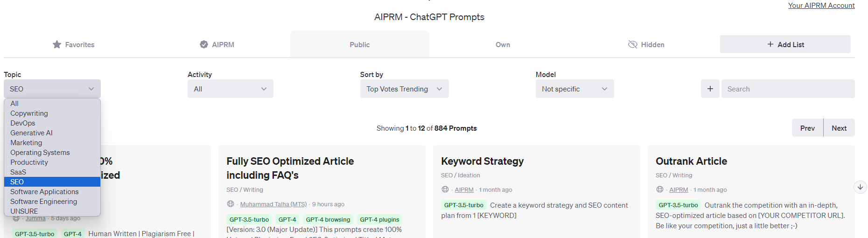Open the Model Not specific dropdown
The height and width of the screenshot is (238, 868).
[574, 89]
